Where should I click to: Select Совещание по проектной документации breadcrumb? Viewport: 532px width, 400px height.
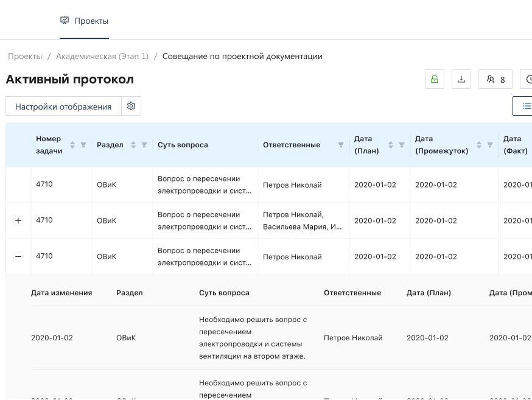(242, 56)
